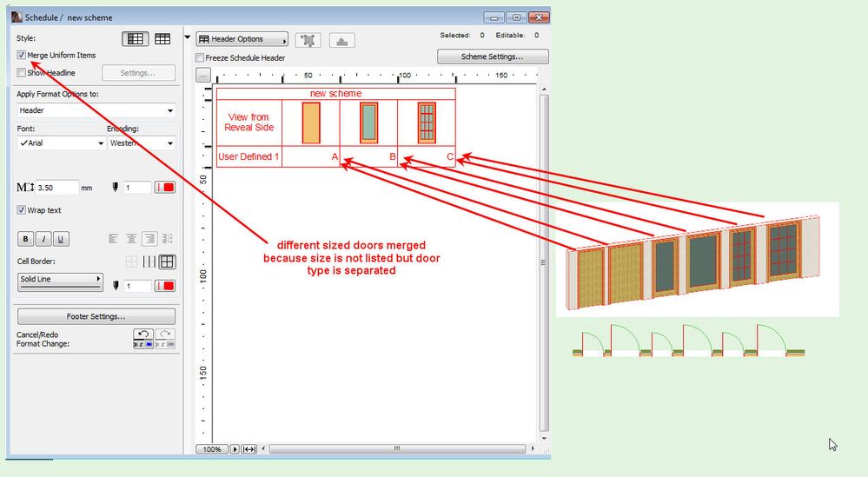Click the grid-paned door thumbnail

coord(427,123)
